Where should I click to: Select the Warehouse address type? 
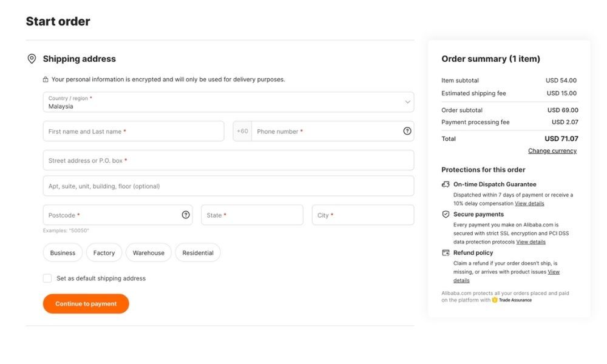pyautogui.click(x=149, y=252)
